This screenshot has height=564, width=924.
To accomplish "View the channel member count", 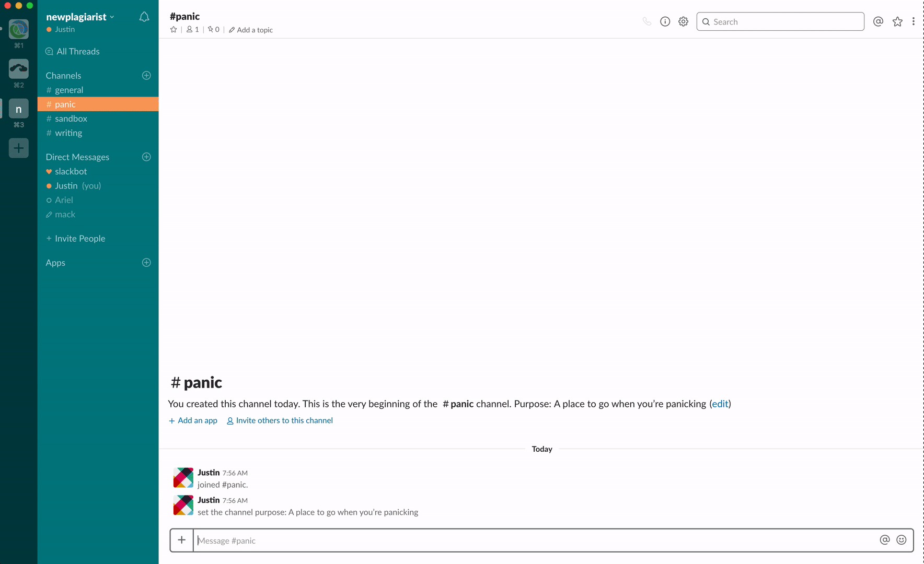I will point(193,30).
